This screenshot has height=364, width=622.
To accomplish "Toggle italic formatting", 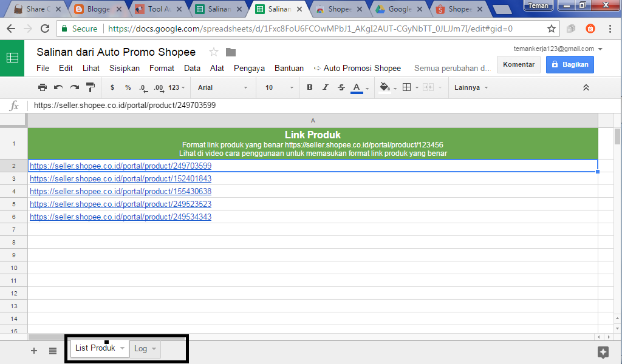I will 326,87.
